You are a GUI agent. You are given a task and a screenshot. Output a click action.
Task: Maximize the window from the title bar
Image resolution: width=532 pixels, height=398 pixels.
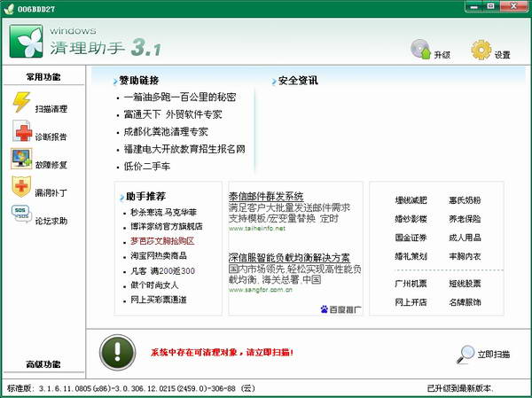[490, 6]
